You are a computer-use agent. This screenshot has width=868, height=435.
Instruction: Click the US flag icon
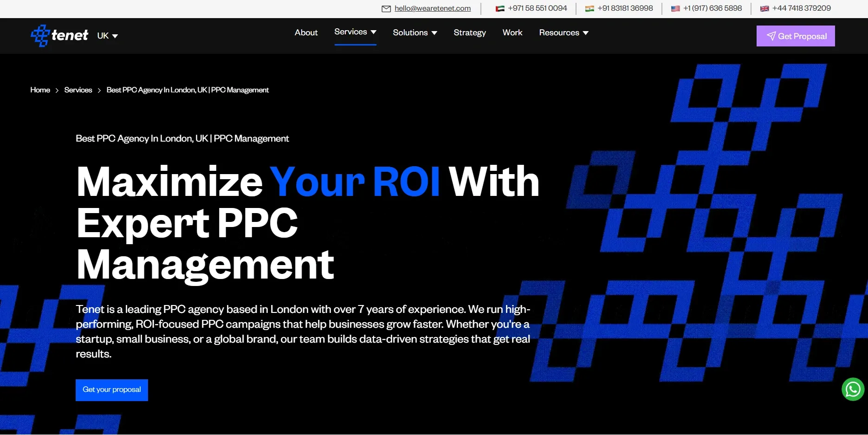tap(675, 9)
